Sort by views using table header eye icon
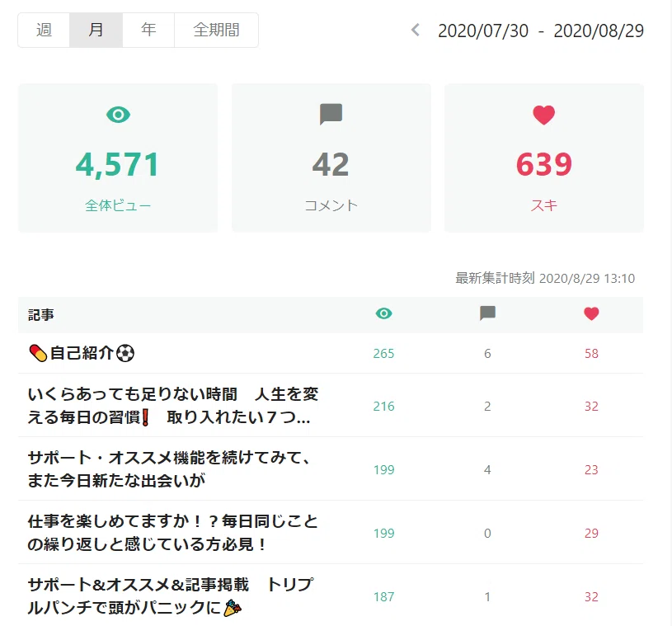Image resolution: width=672 pixels, height=626 pixels. point(383,313)
